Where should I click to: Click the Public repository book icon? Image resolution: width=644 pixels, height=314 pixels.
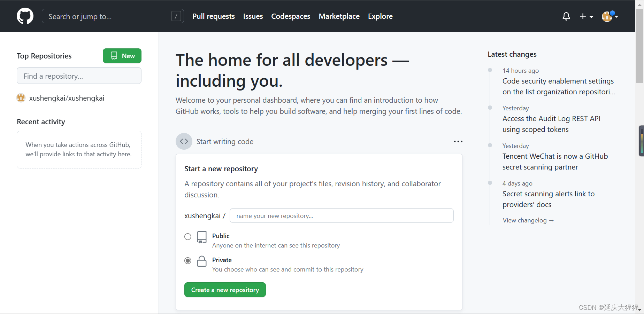coord(202,237)
